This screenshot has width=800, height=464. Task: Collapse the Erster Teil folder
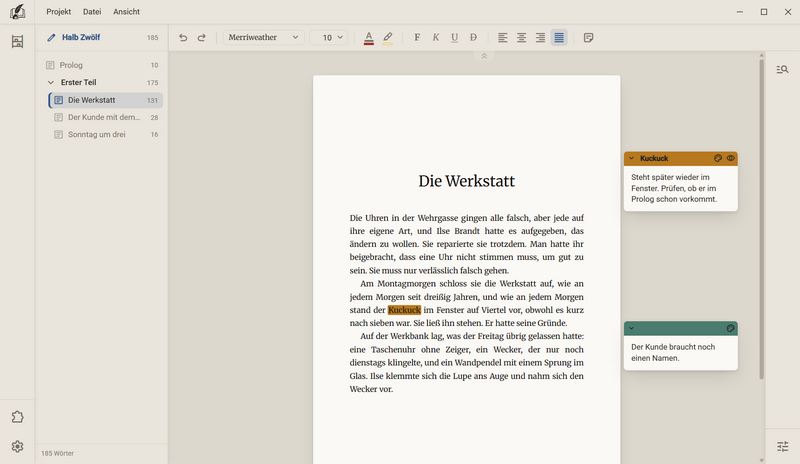tap(51, 82)
